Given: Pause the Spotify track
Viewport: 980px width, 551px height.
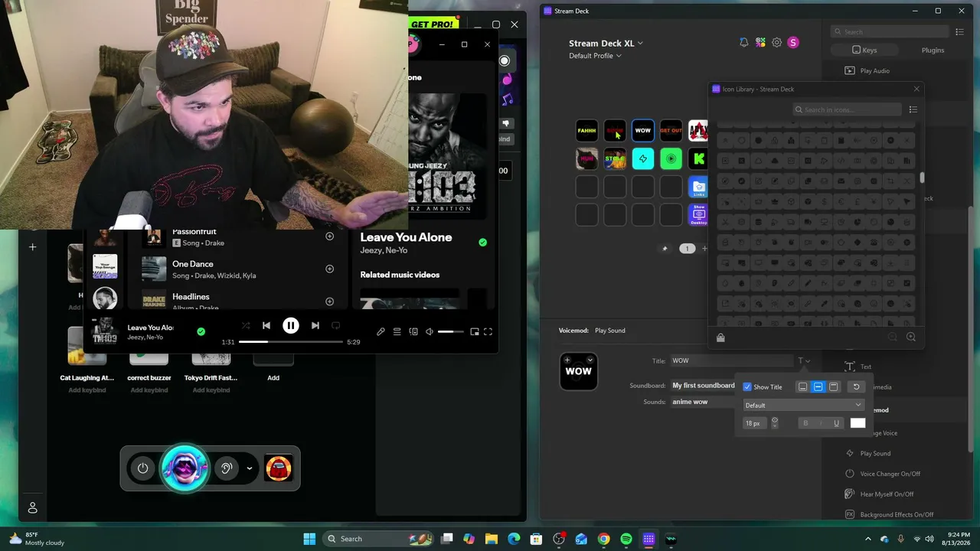Looking at the screenshot, I should [291, 326].
